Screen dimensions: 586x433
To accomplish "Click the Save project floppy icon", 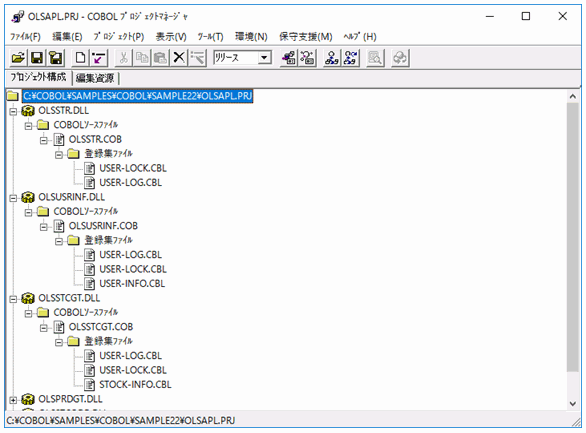I will pyautogui.click(x=37, y=58).
